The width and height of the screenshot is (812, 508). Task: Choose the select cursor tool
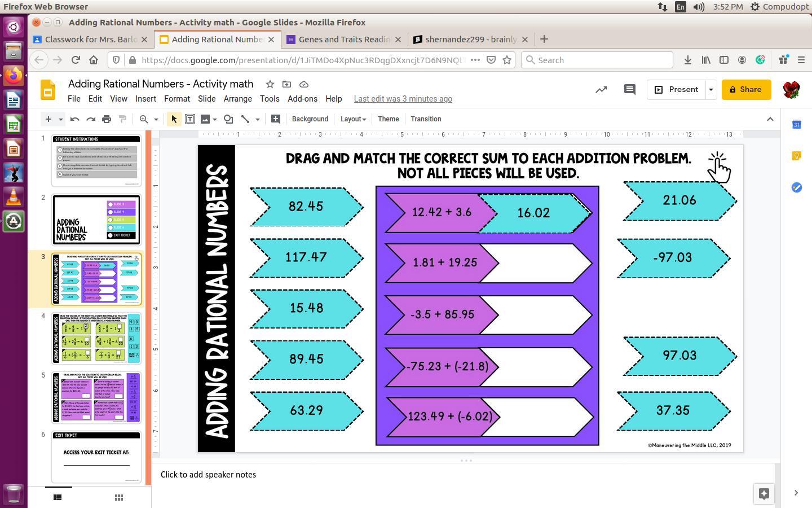pyautogui.click(x=174, y=119)
